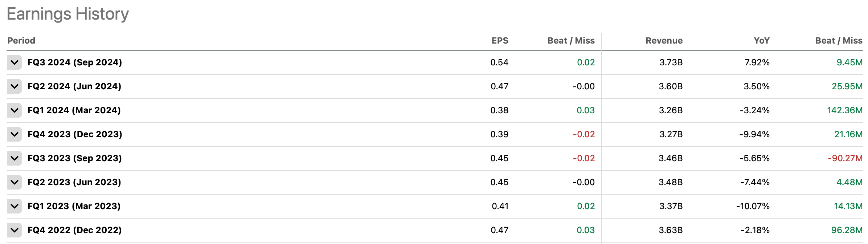The image size is (868, 244).
Task: Open details for FQ3 2023 (Sep 2023)
Action: (x=15, y=158)
